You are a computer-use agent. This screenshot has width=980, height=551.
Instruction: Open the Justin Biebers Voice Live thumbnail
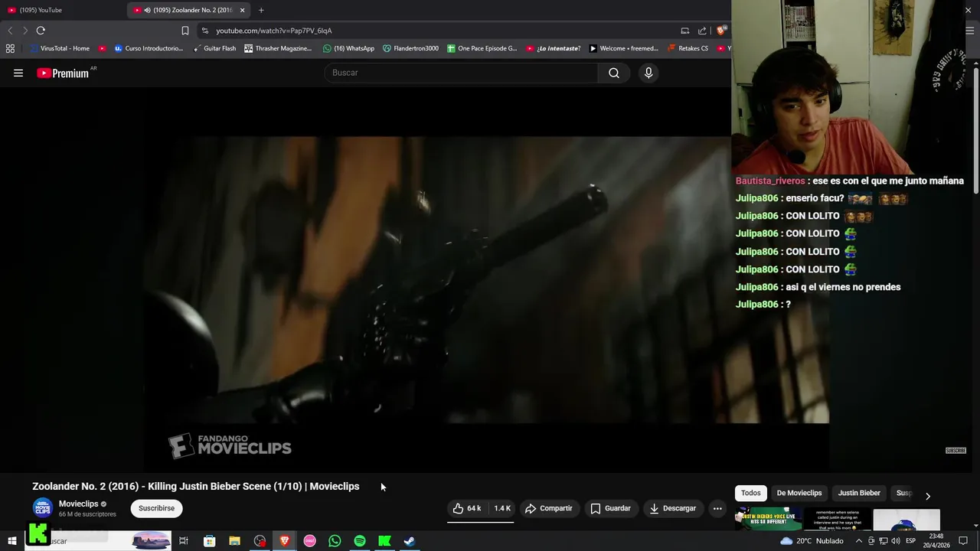coord(768,520)
